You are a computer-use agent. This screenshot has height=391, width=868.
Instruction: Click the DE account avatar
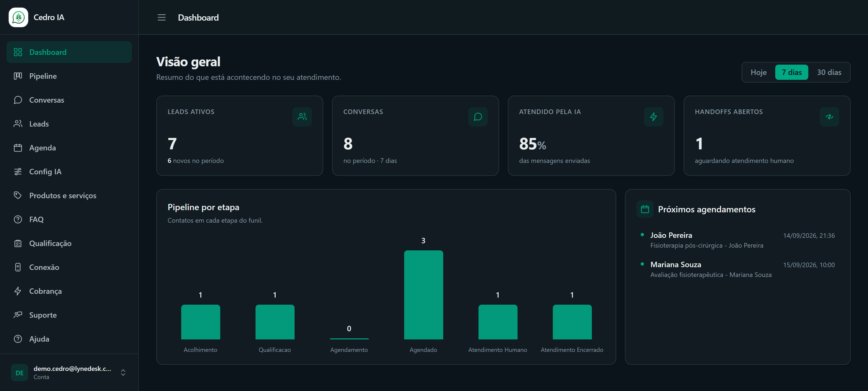click(x=20, y=373)
